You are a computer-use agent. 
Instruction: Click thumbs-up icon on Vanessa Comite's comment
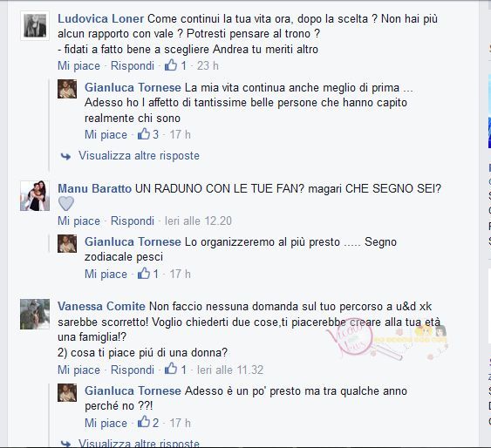pos(171,369)
